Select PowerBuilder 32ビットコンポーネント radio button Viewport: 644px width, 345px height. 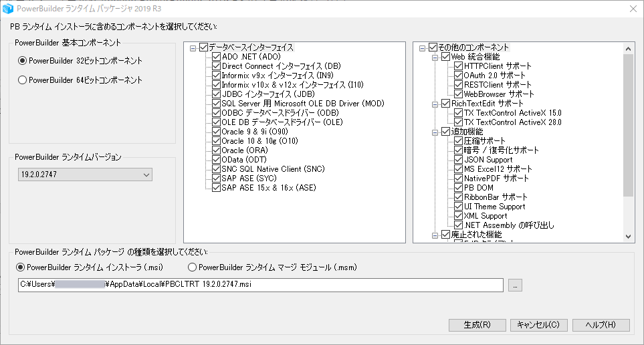pyautogui.click(x=23, y=61)
